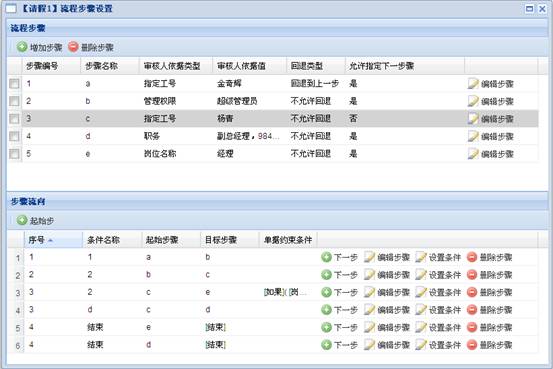Open 设置条件 for flow row 2
This screenshot has height=369, width=553.
(x=438, y=275)
